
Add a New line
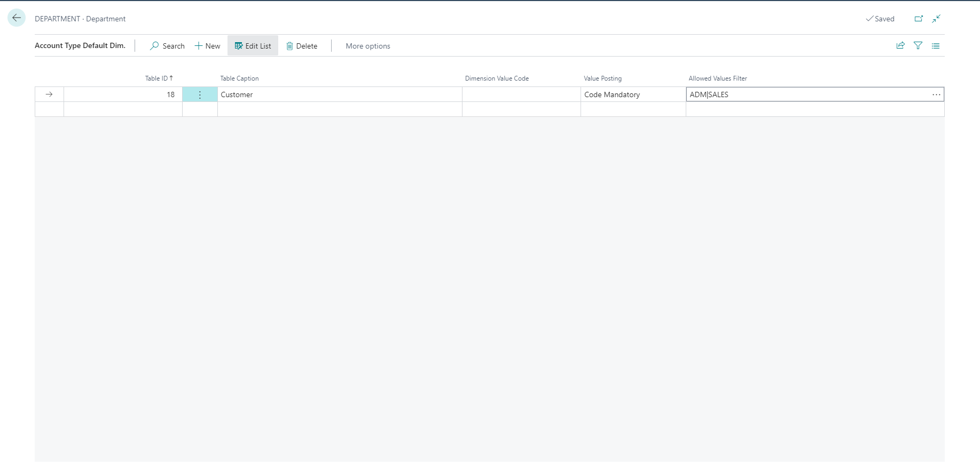tap(208, 46)
